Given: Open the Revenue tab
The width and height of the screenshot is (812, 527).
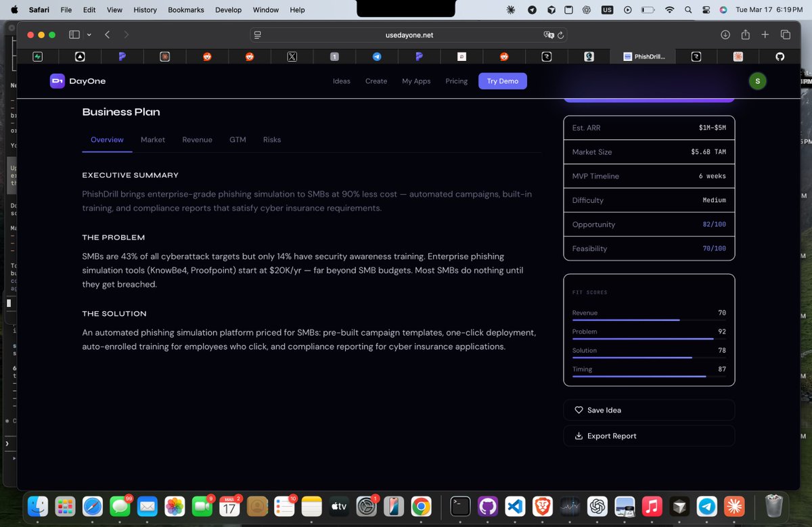Looking at the screenshot, I should pyautogui.click(x=197, y=139).
